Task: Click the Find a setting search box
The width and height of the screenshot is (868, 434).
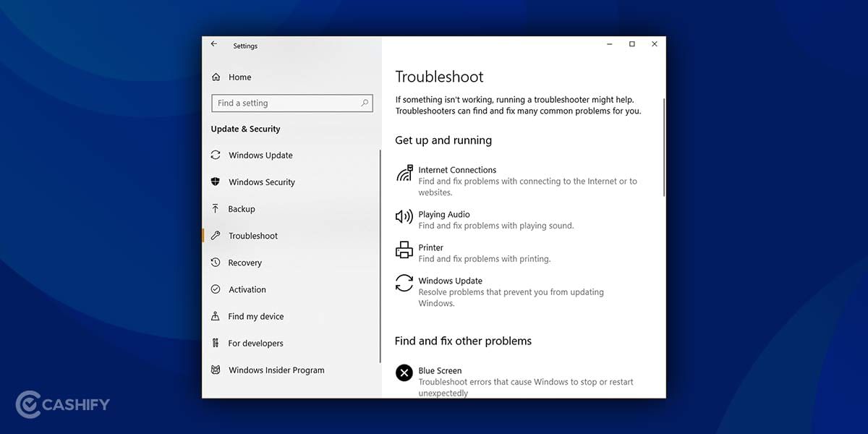Action: tap(292, 103)
